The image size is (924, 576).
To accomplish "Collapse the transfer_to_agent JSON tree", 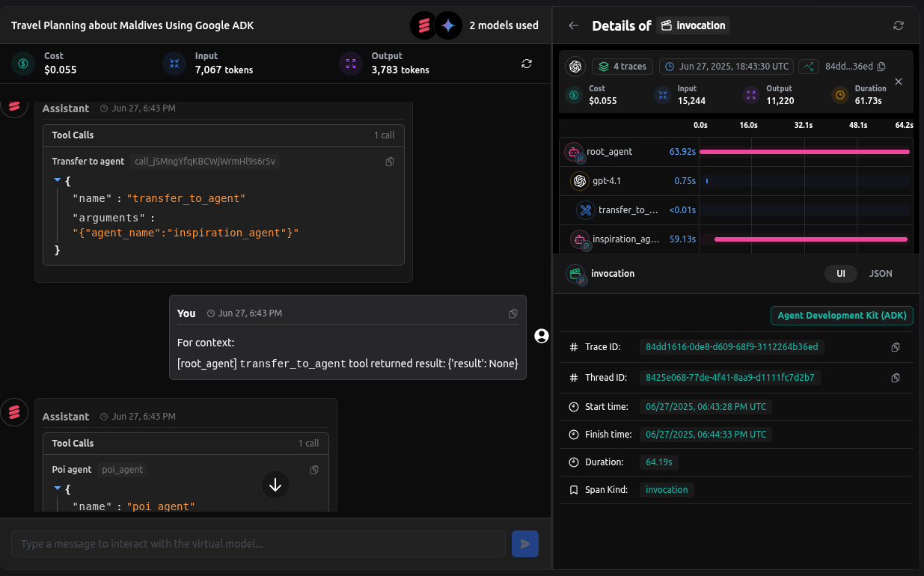I will [x=58, y=181].
